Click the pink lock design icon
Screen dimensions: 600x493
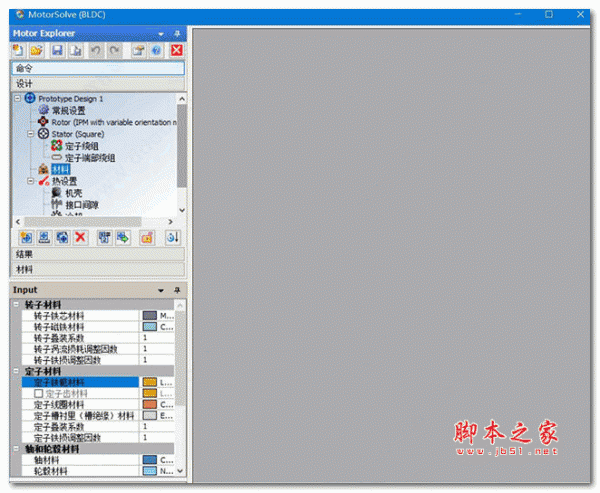pos(147,238)
